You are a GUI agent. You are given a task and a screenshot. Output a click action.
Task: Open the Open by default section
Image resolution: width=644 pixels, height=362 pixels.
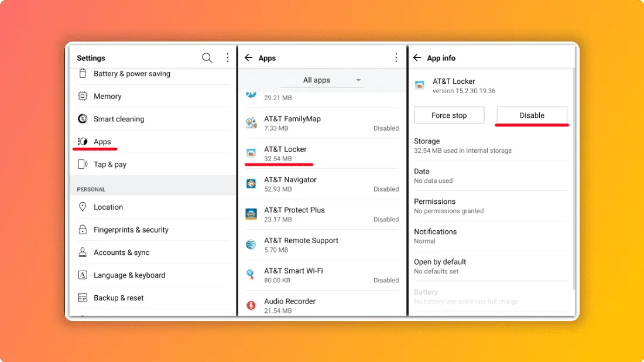coord(491,267)
